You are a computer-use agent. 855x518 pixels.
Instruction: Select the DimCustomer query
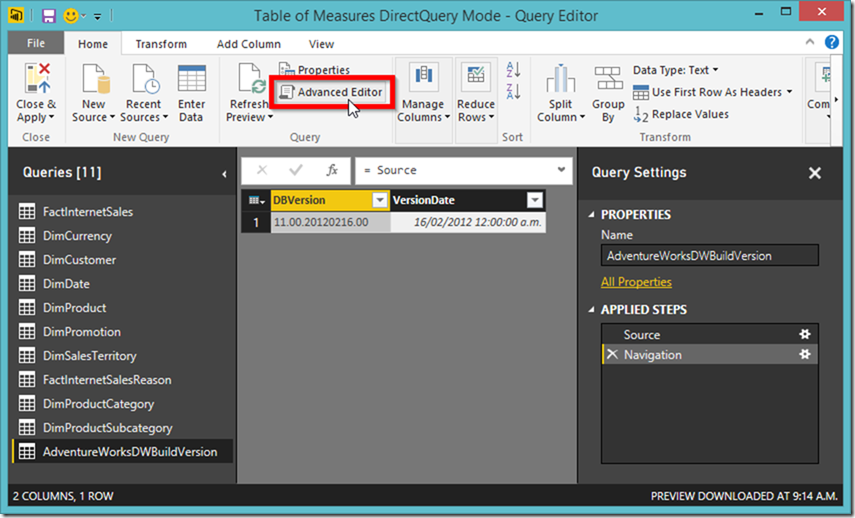123,260
